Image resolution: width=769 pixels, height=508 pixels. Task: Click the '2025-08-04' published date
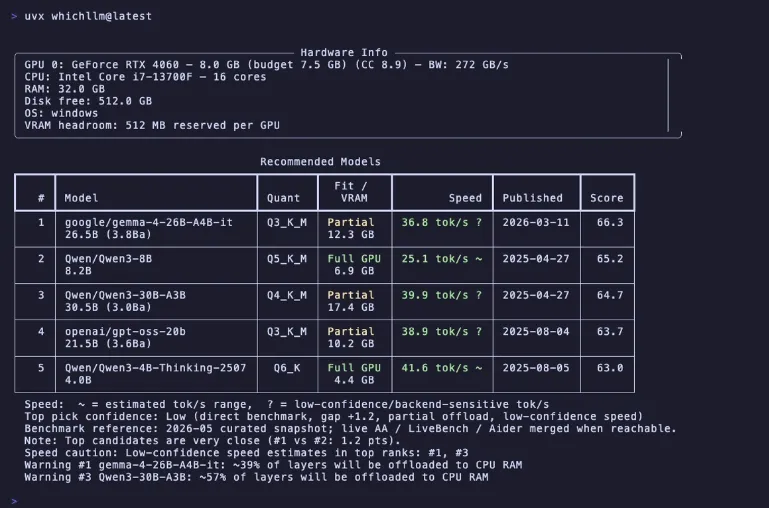536,331
